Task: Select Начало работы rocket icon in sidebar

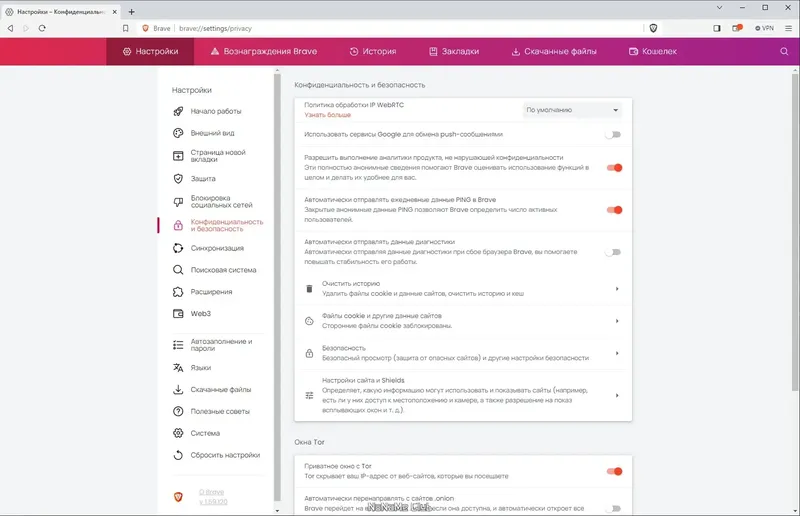Action: point(178,111)
